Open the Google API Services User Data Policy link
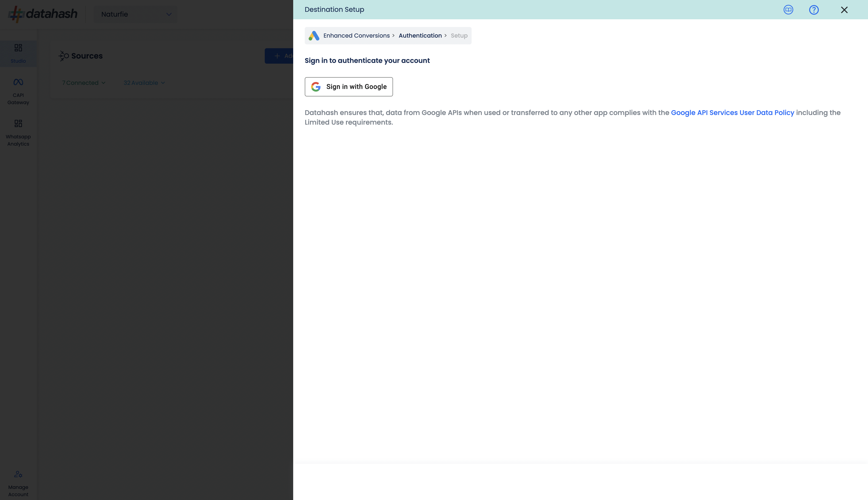The height and width of the screenshot is (500, 868). coord(732,113)
